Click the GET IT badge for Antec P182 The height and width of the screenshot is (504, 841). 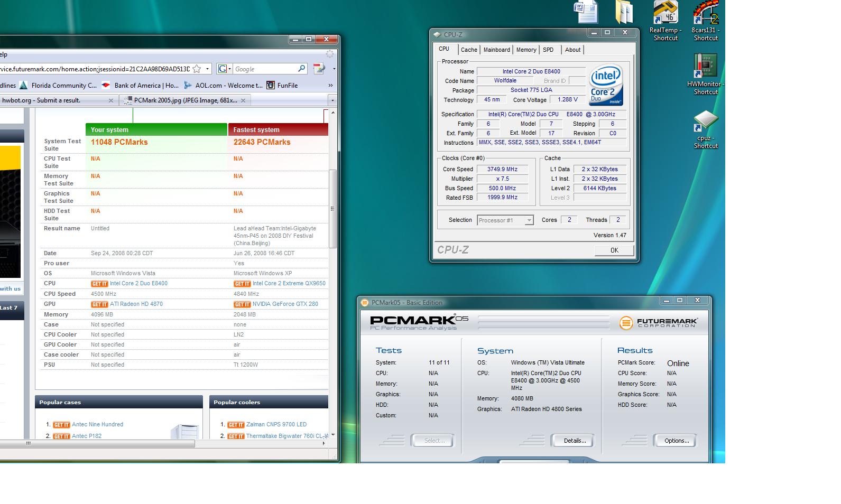(x=61, y=436)
